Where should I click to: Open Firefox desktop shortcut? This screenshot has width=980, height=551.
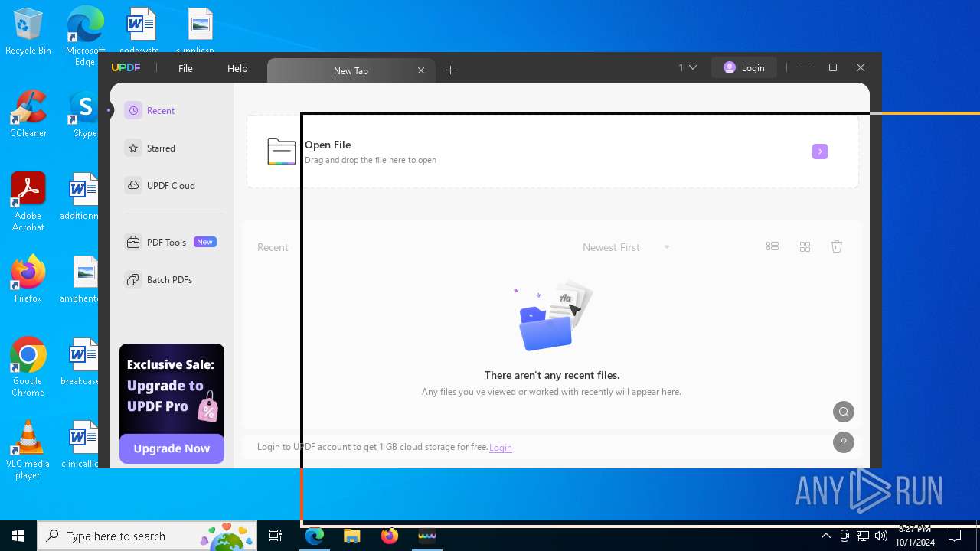point(28,279)
